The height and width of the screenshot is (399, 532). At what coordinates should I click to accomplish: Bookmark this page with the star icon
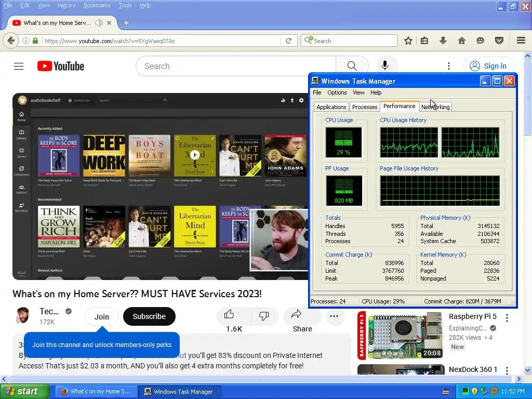(x=408, y=41)
